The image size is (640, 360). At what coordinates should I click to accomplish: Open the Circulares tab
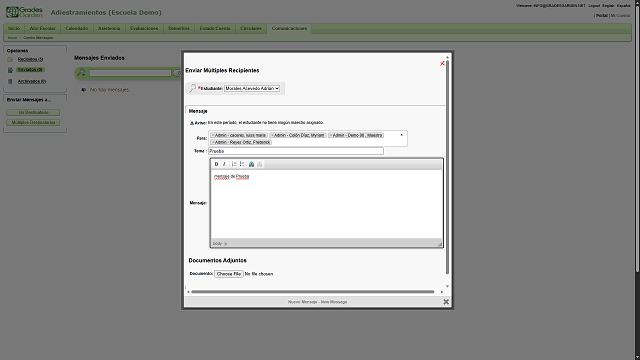(x=251, y=28)
